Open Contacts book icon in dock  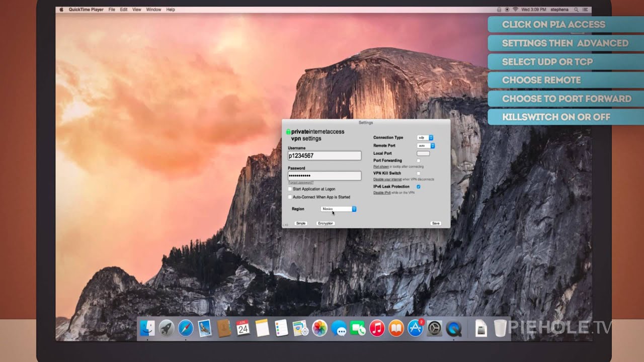pos(224,329)
